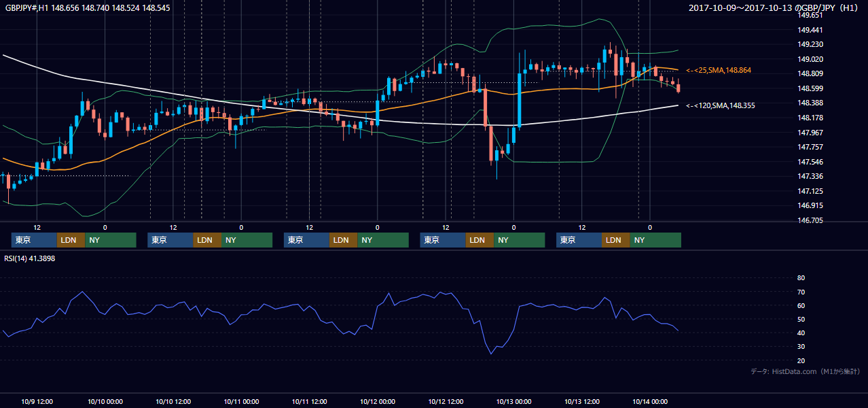868x408 pixels.
Task: Click the 10/14 00:00 date label
Action: 650,401
